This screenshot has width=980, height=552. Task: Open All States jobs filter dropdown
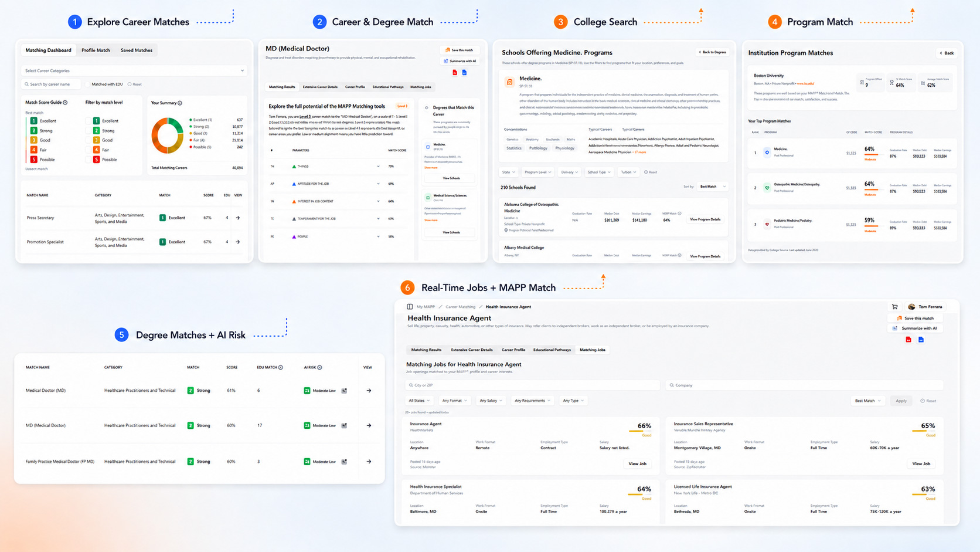tap(420, 401)
